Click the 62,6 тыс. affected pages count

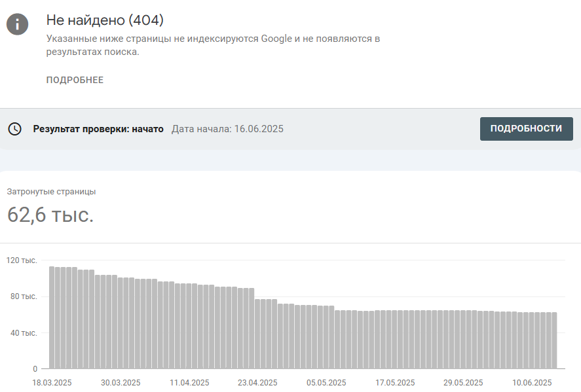tap(50, 215)
